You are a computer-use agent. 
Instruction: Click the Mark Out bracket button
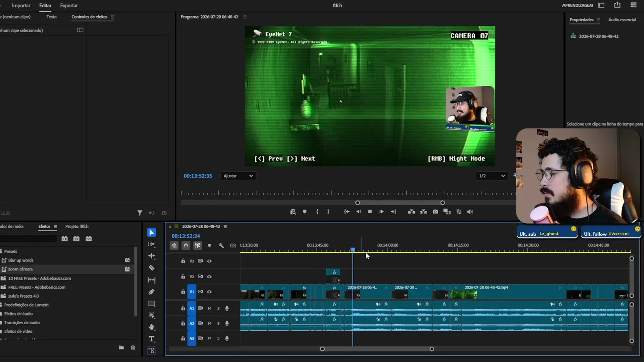click(328, 212)
